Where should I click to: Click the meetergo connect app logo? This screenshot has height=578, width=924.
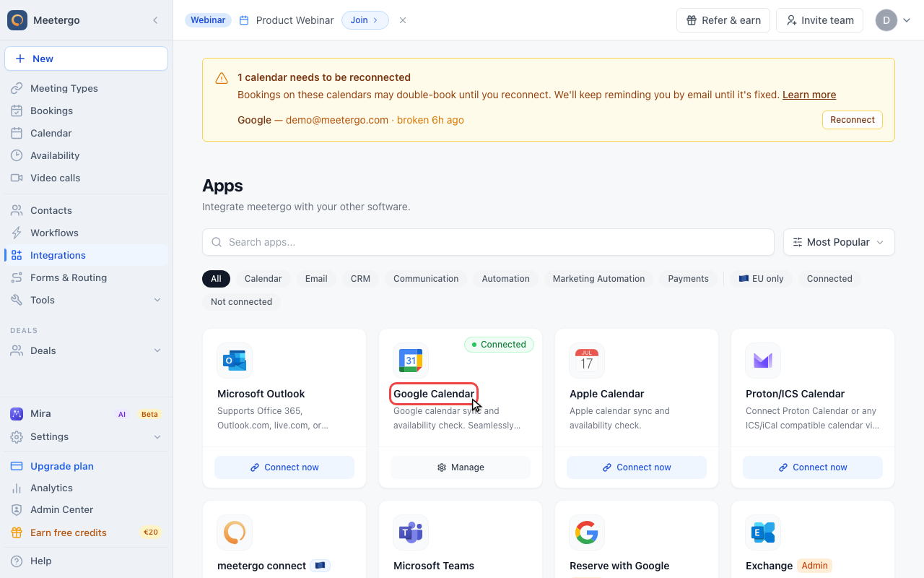235,532
